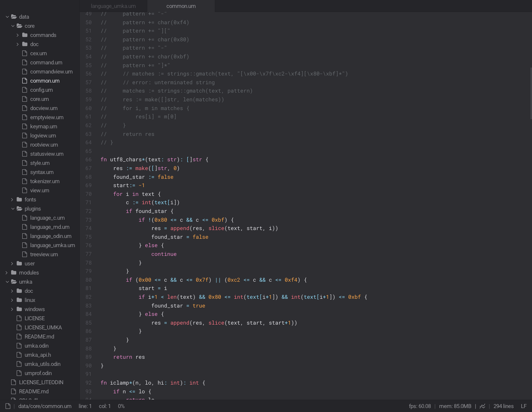Click the config.um file icon
This screenshot has height=412, width=532.
point(25,90)
